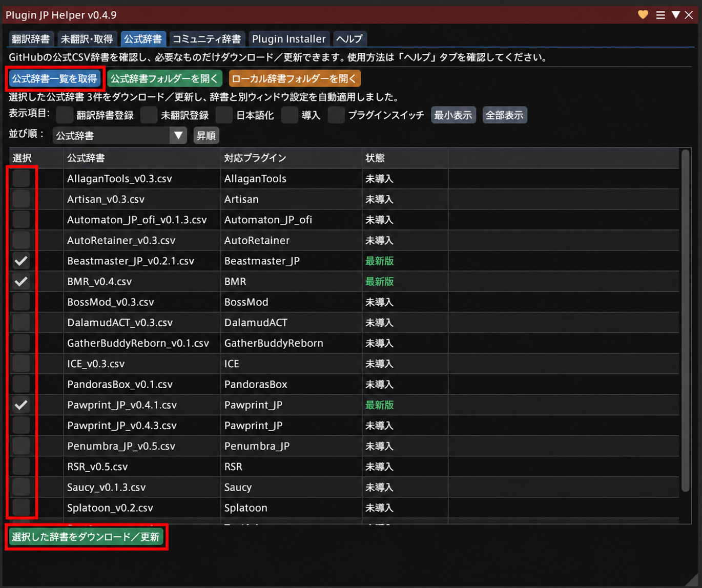Uncheck the box for Beastmaster_JP_v0.2.1.csv

[x=22, y=261]
